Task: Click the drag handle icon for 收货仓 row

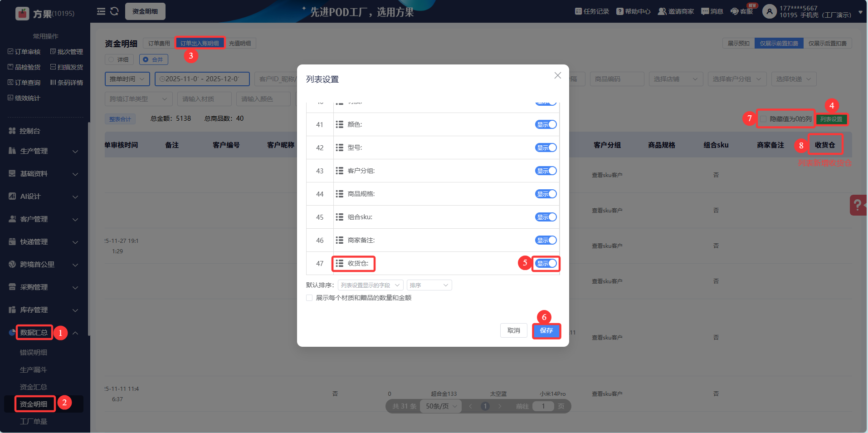Action: tap(339, 263)
